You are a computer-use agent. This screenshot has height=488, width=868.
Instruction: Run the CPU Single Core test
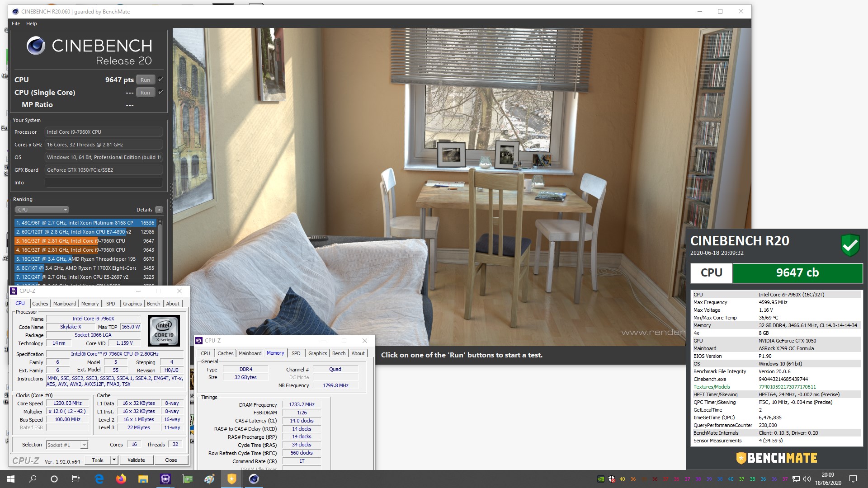click(145, 93)
